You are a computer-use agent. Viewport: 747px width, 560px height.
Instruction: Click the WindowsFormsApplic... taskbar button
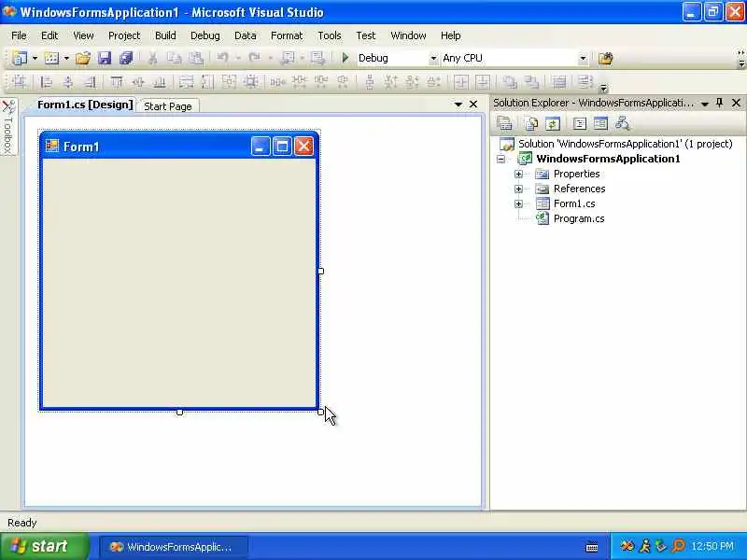(174, 547)
